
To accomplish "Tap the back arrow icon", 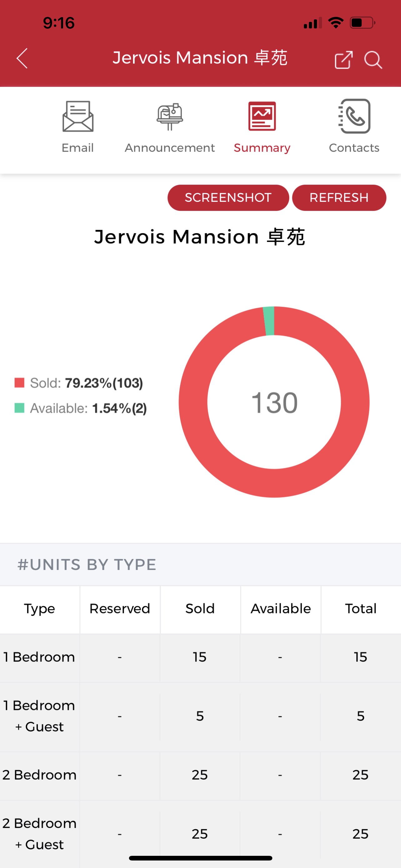I will (x=22, y=58).
